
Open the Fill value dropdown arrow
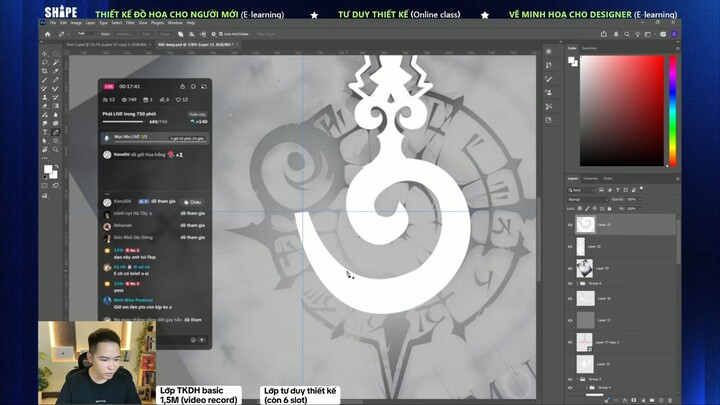point(640,208)
